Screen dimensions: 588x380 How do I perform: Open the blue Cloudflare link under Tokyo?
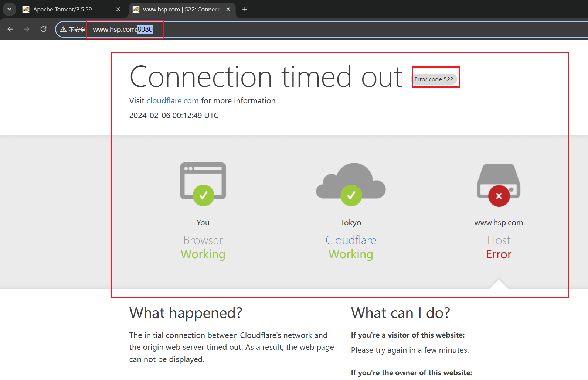tap(351, 240)
